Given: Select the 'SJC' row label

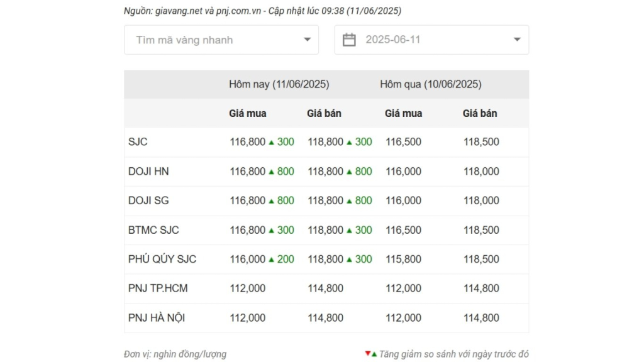Looking at the screenshot, I should [138, 142].
